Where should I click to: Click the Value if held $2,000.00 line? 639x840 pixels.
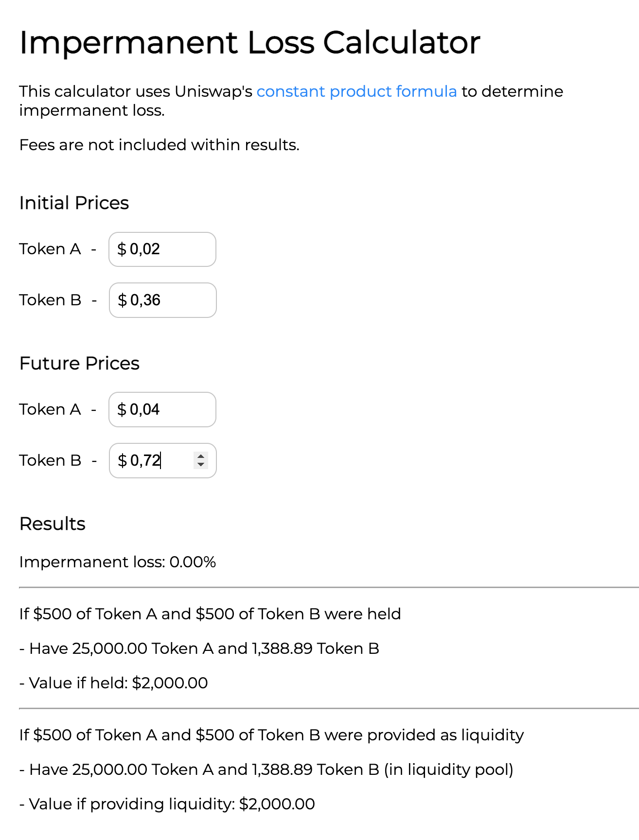[x=114, y=683]
